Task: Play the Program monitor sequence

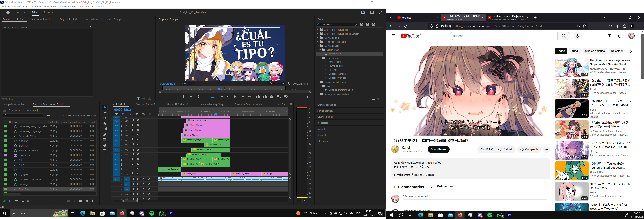Action: 235,97
